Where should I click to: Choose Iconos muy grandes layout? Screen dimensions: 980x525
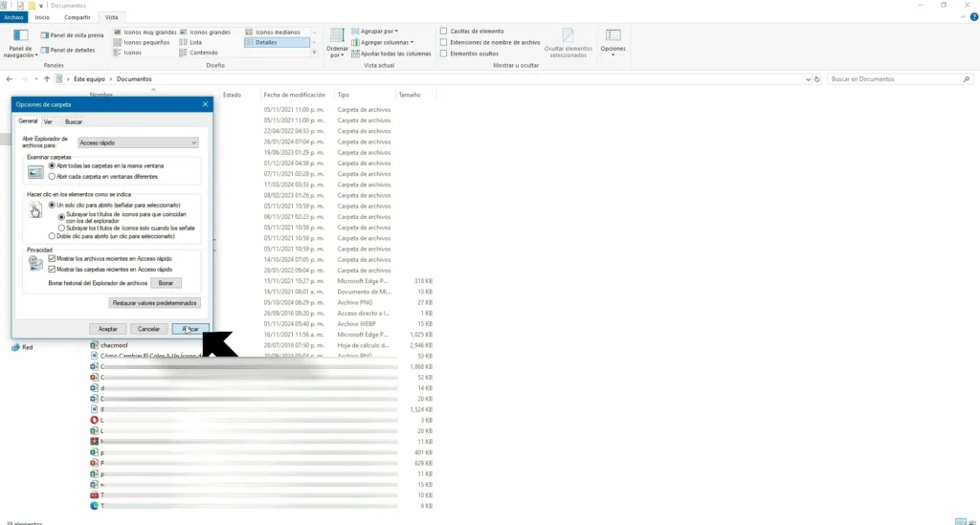click(145, 32)
